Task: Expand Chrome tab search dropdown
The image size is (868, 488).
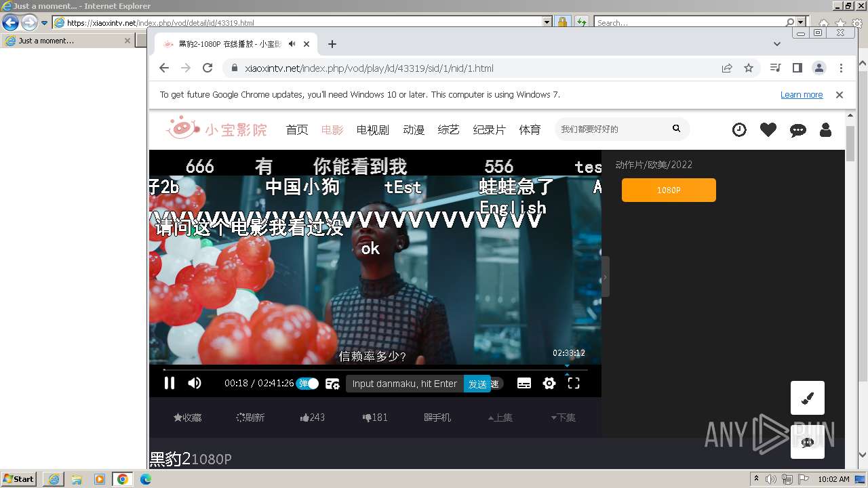Action: (x=777, y=44)
